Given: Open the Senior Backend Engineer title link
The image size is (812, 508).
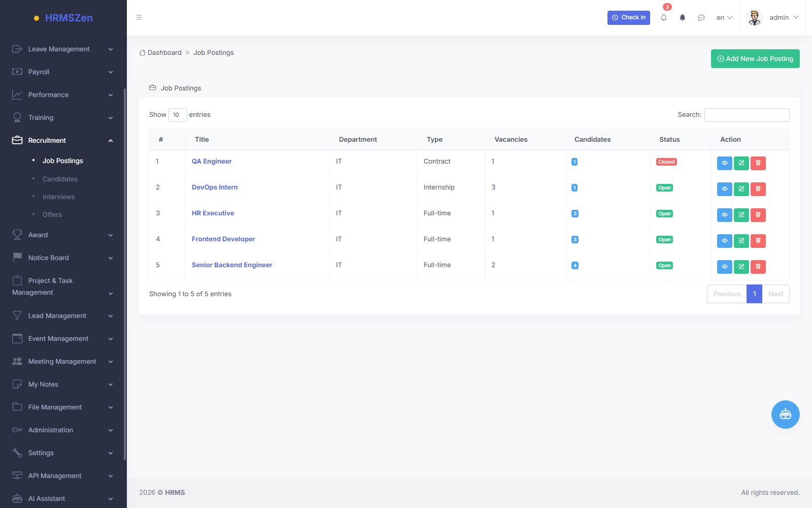Looking at the screenshot, I should 232,265.
